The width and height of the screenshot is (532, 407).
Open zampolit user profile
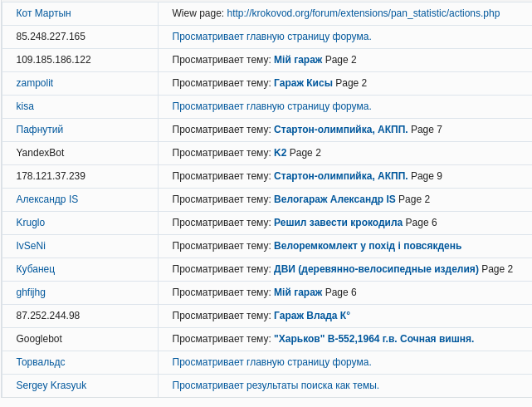[34, 83]
